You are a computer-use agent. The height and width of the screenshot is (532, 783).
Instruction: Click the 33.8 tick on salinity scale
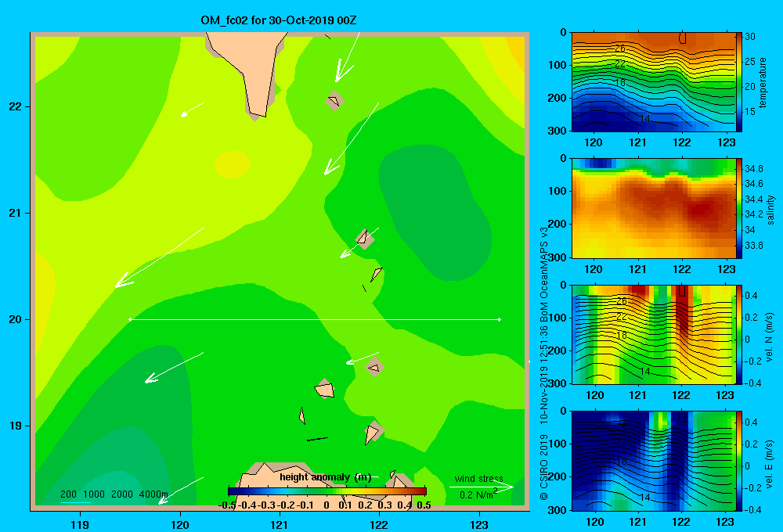[x=753, y=245]
